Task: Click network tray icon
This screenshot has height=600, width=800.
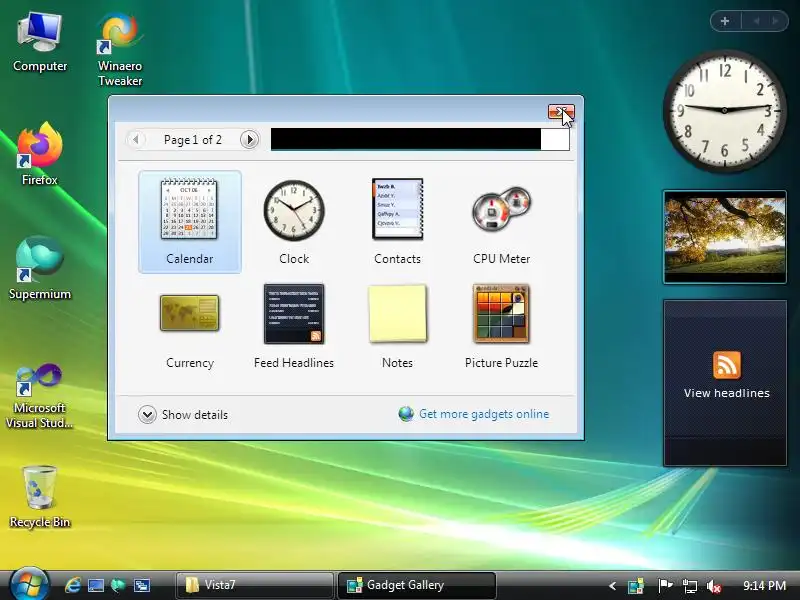Action: (x=690, y=586)
